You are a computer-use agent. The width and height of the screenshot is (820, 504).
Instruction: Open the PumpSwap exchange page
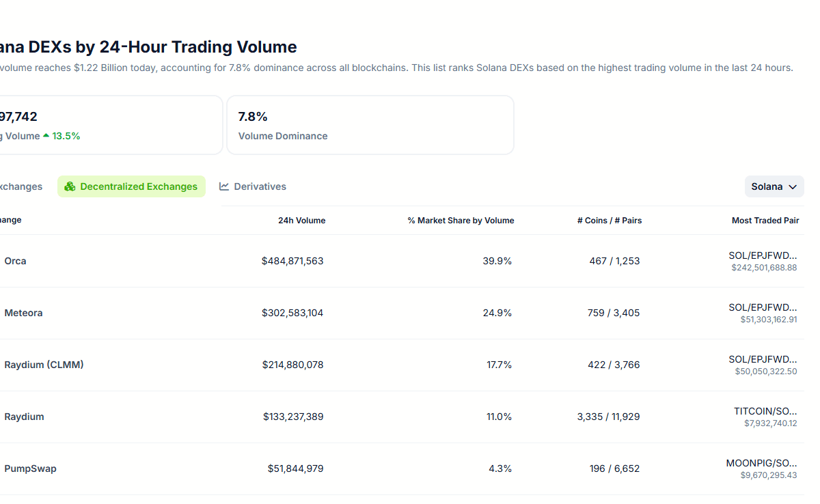30,468
